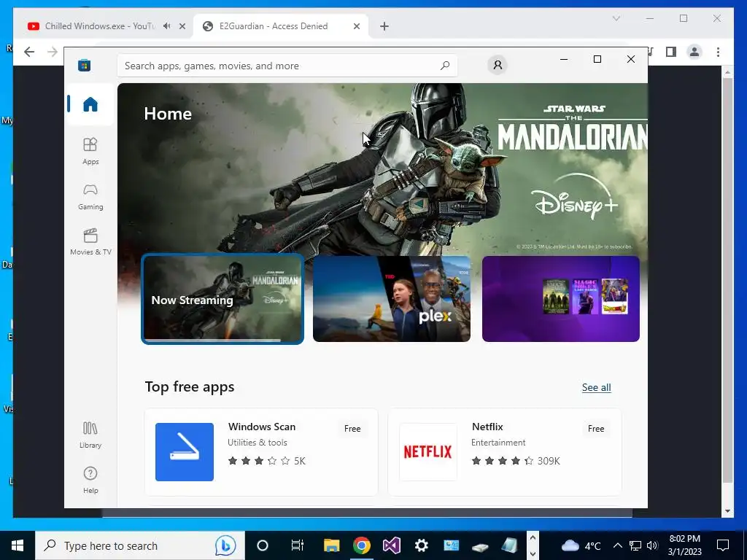Click weather 4°C widget on taskbar
The width and height of the screenshot is (747, 560).
581,545
